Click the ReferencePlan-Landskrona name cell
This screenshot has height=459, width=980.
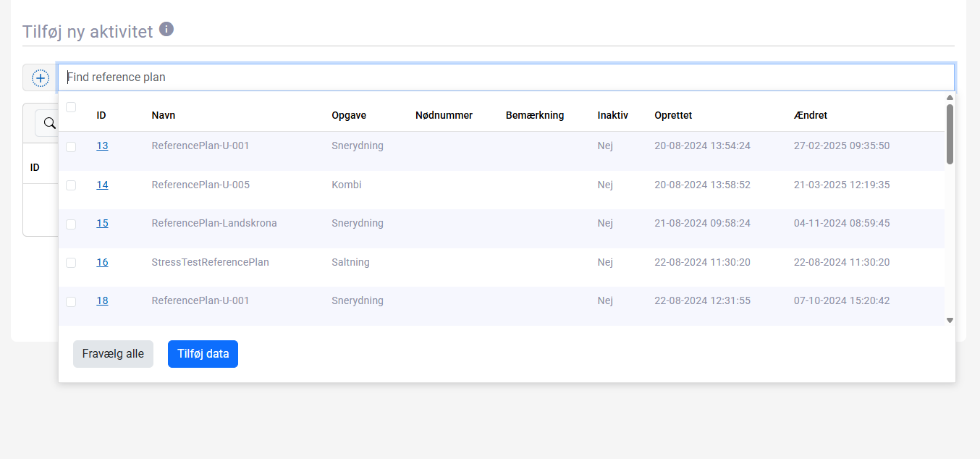point(214,223)
